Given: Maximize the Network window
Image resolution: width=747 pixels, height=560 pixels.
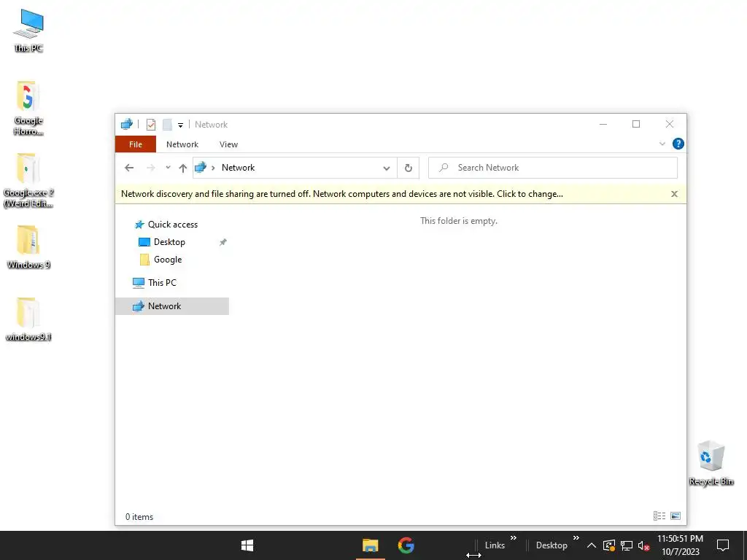Looking at the screenshot, I should 636,124.
